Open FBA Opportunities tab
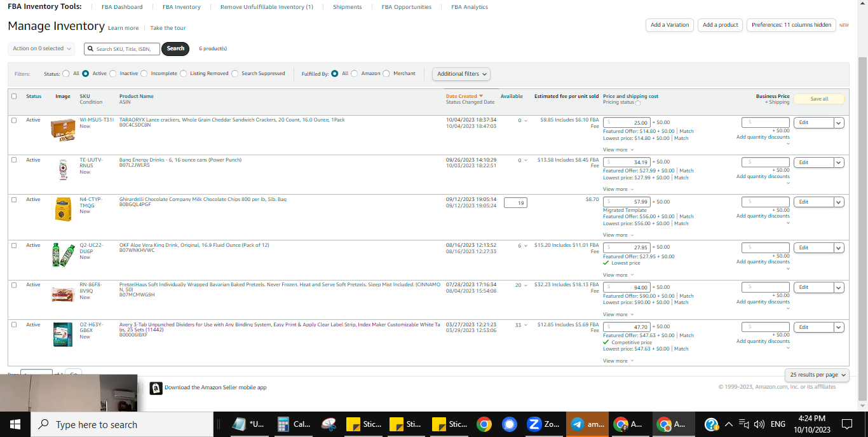This screenshot has height=437, width=868. point(407,7)
